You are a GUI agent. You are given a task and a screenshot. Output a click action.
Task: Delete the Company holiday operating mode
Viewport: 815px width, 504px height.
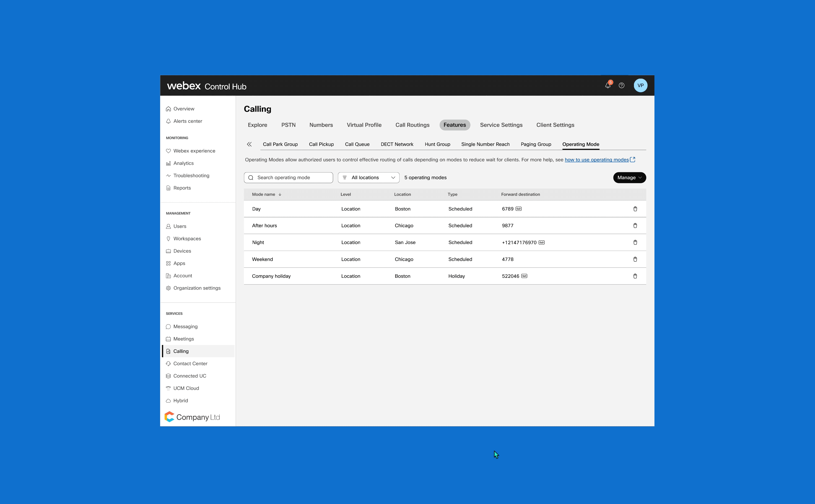pos(635,276)
